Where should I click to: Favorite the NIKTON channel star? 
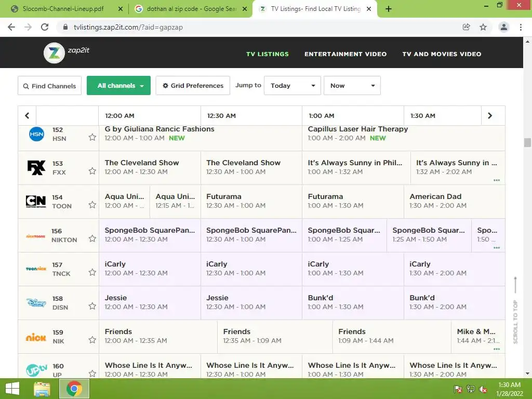(92, 238)
